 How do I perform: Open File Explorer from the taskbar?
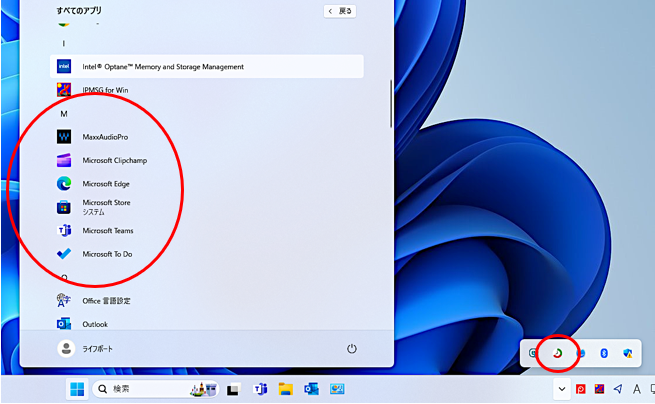(x=286, y=389)
